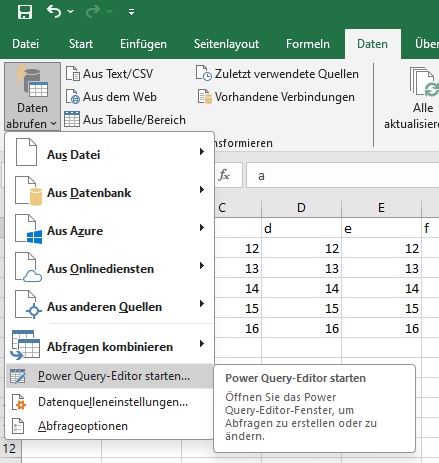The image size is (439, 463).
Task: Click the Redo arrow icon
Action: (93, 12)
